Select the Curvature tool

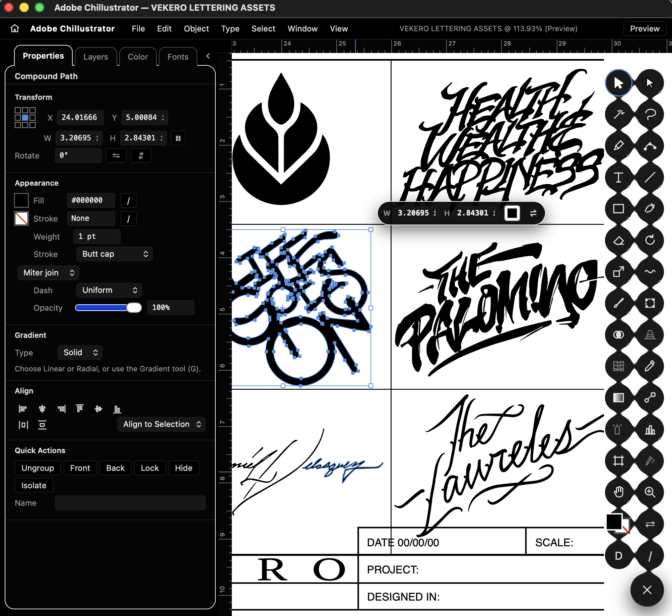click(650, 146)
